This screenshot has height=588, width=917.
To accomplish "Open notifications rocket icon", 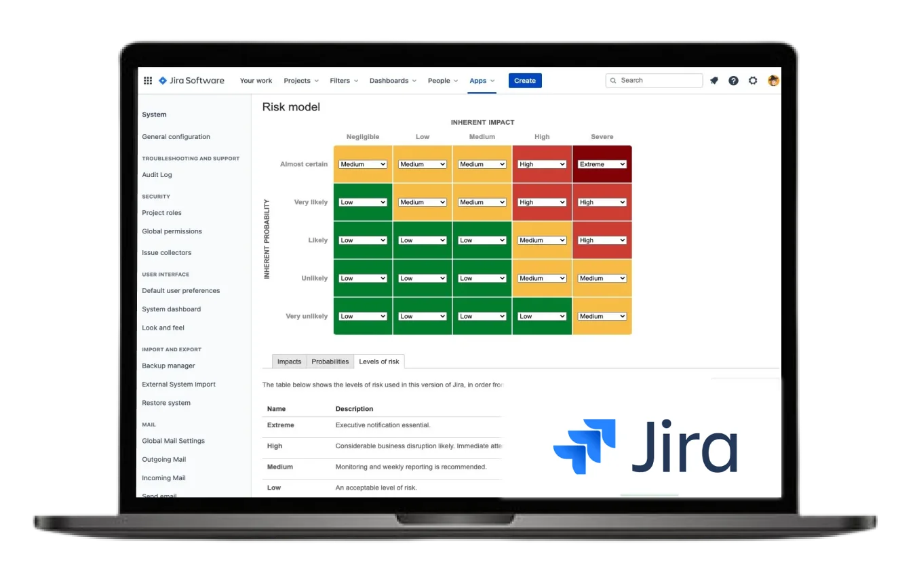I will click(x=714, y=81).
